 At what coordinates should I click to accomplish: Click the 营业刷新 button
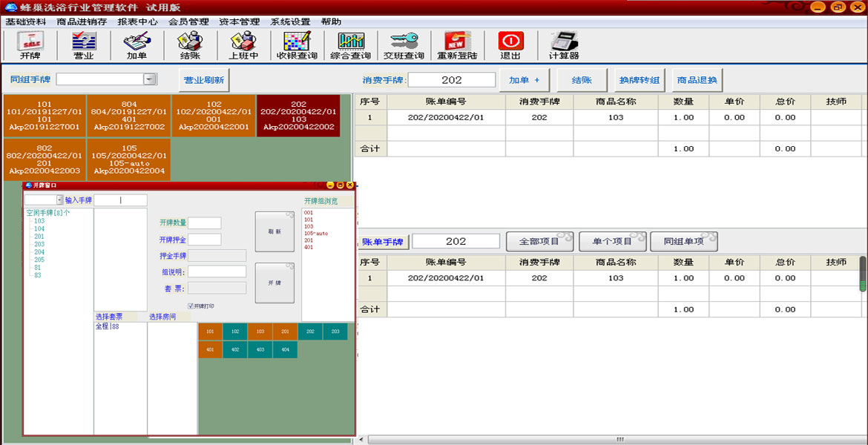[204, 79]
